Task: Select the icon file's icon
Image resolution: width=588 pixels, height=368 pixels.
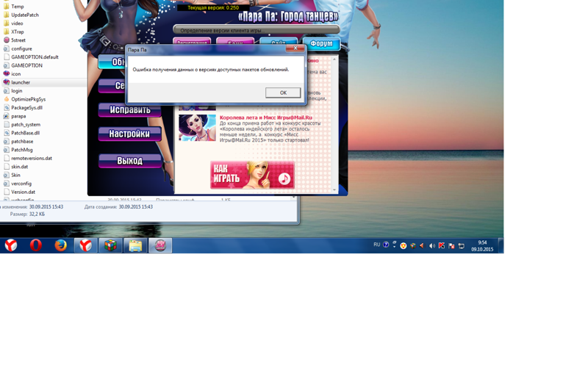Action: click(7, 74)
